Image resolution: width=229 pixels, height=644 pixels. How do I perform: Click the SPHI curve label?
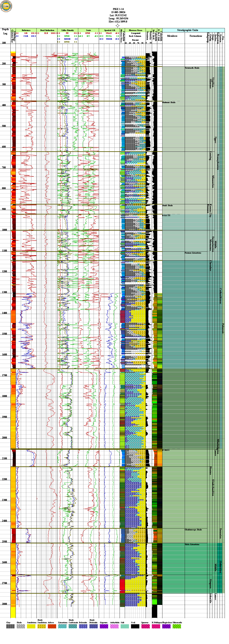[88, 33]
